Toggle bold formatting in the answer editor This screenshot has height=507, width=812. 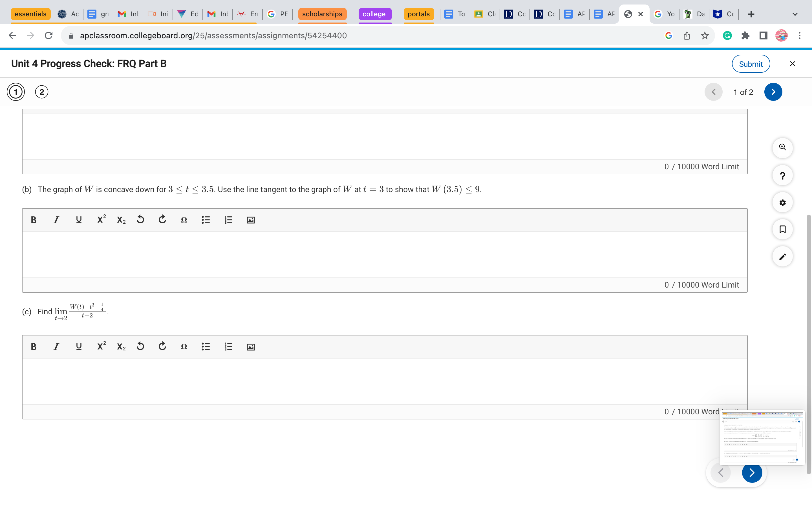click(x=34, y=220)
